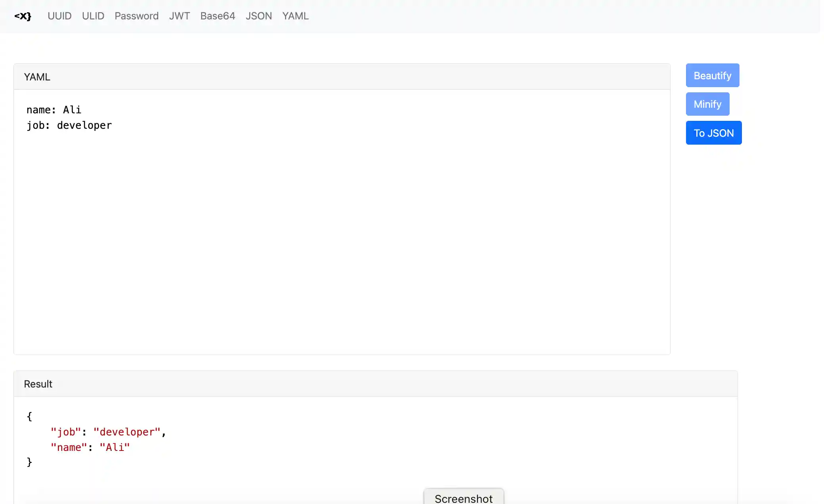Open the Password generator link
The image size is (824, 504).
pos(136,16)
